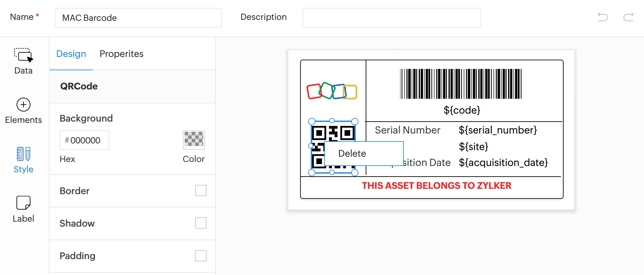Select the red ZYLKER footer text
This screenshot has width=644, height=275.
pos(437,186)
